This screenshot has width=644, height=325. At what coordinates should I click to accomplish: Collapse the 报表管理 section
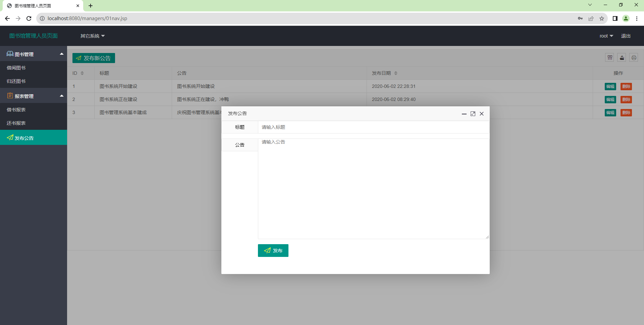coord(62,96)
